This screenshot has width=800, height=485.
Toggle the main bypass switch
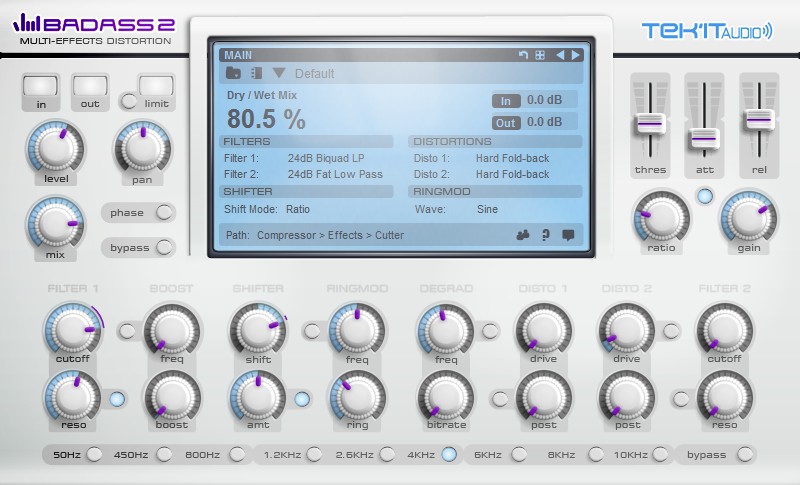point(164,247)
